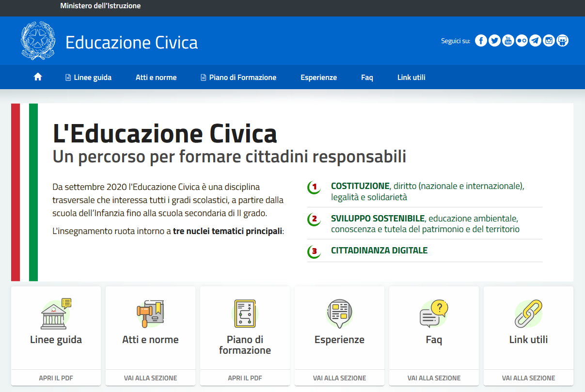
Task: Click APRI IL PDF under Piano di formazione
Action: pos(245,378)
